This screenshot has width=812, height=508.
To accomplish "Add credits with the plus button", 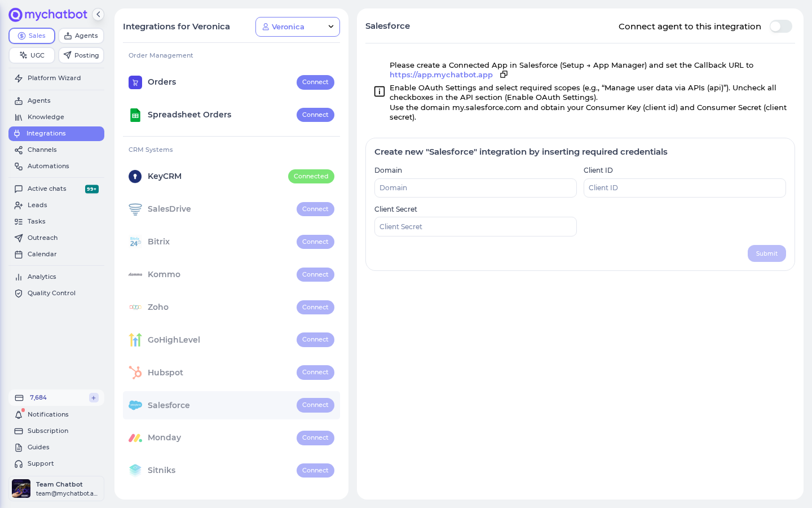I will pyautogui.click(x=94, y=398).
